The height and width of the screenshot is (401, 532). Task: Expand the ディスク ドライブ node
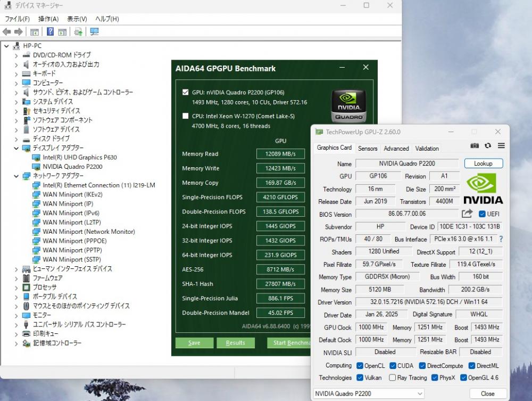tap(16, 139)
